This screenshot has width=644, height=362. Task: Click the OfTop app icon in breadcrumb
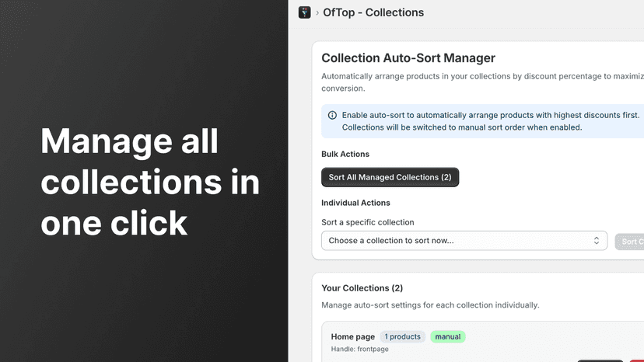coord(304,12)
